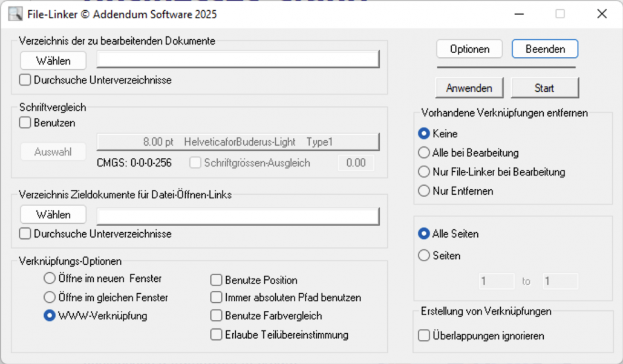
Task: Enable Benutze Position checkbox
Action: click(216, 280)
